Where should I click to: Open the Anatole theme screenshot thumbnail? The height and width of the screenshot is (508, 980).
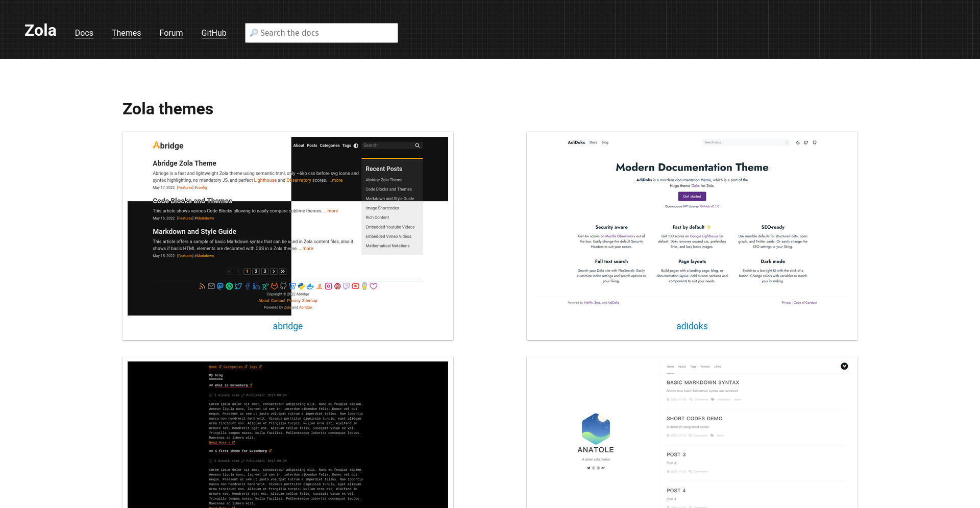[x=692, y=434]
